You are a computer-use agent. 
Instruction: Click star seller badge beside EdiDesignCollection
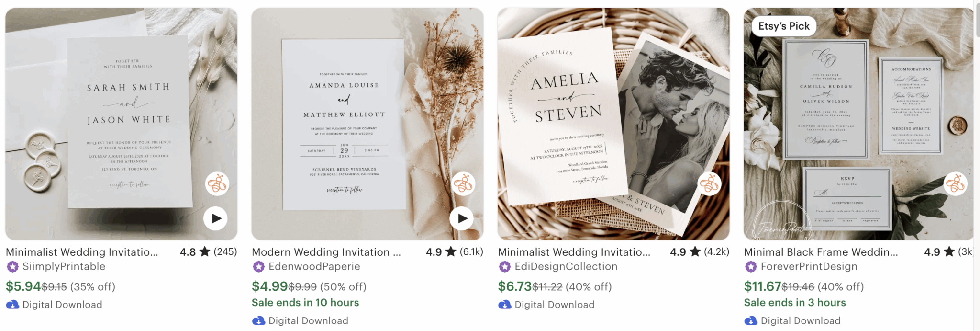coord(505,267)
